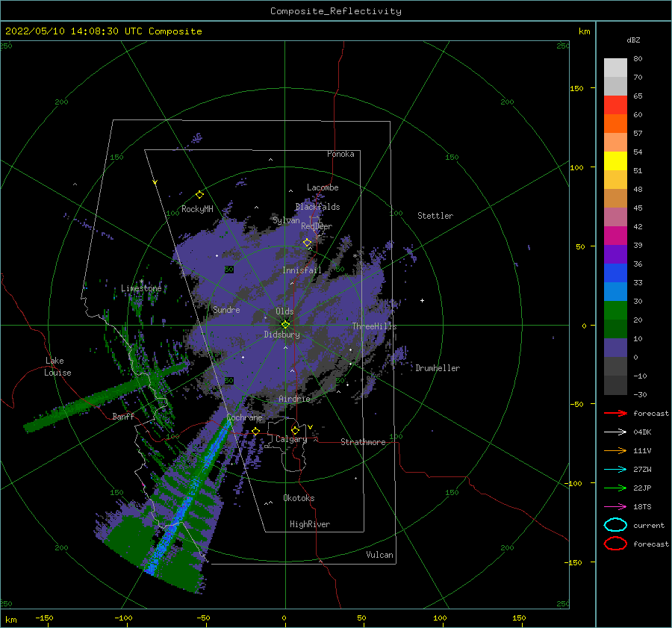
Task: Click the Sundre town label
Action: tap(226, 309)
